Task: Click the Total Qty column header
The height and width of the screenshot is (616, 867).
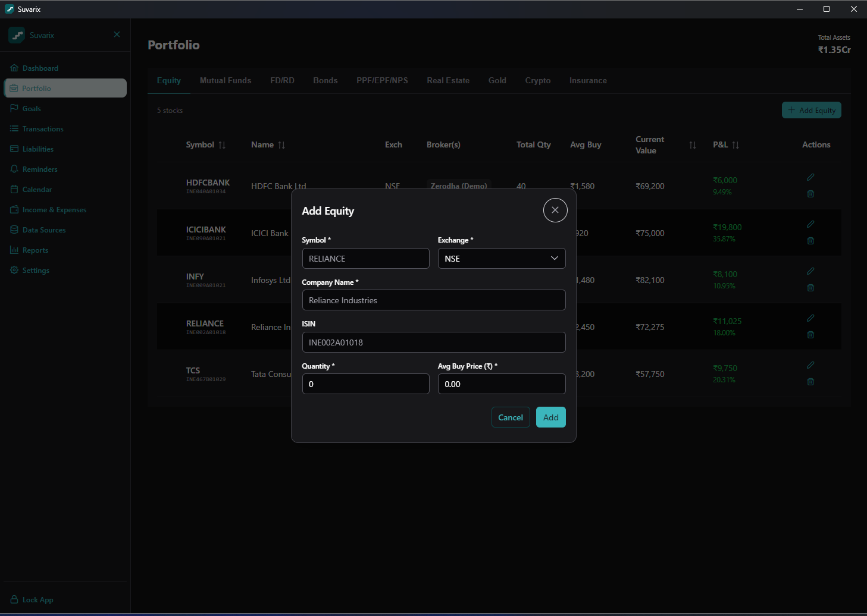Action: point(534,145)
